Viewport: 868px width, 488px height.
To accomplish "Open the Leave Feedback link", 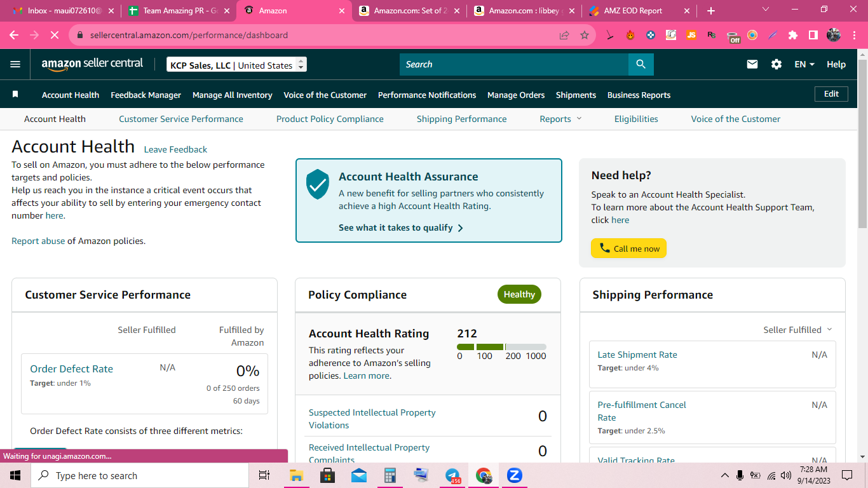I will click(175, 149).
